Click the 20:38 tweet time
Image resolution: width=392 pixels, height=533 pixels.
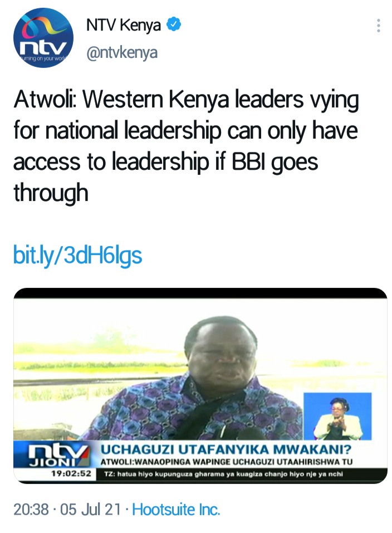31,509
